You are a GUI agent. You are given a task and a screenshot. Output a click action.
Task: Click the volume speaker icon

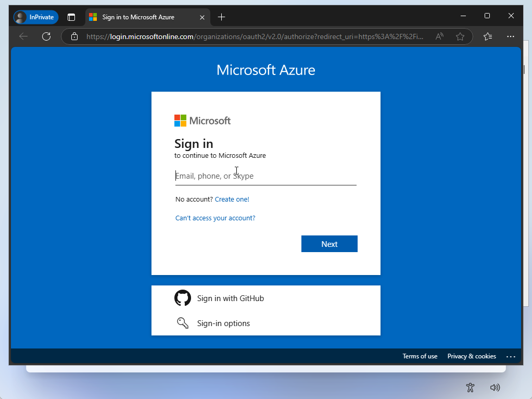coord(495,388)
